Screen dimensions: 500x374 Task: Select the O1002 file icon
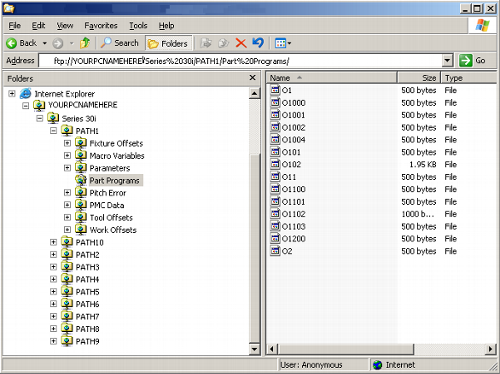275,127
